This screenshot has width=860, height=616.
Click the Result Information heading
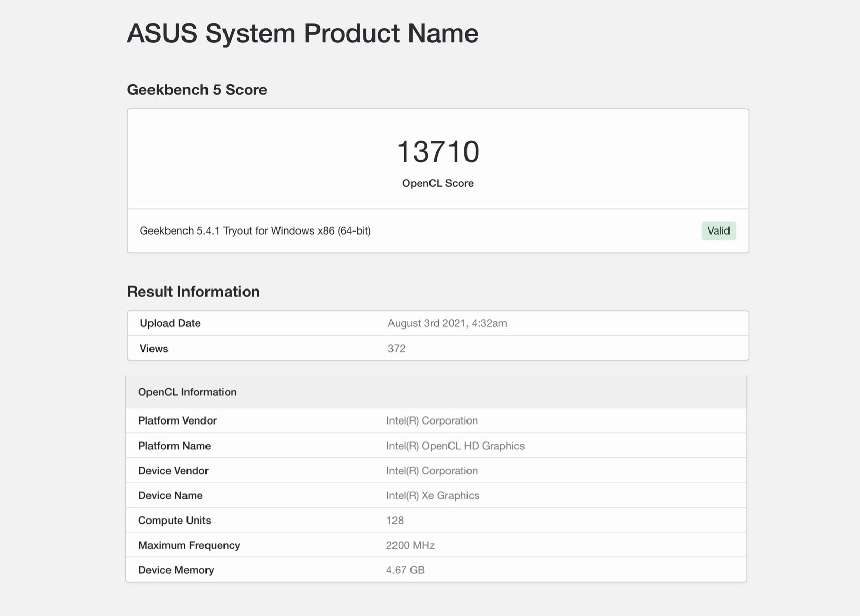pyautogui.click(x=193, y=292)
